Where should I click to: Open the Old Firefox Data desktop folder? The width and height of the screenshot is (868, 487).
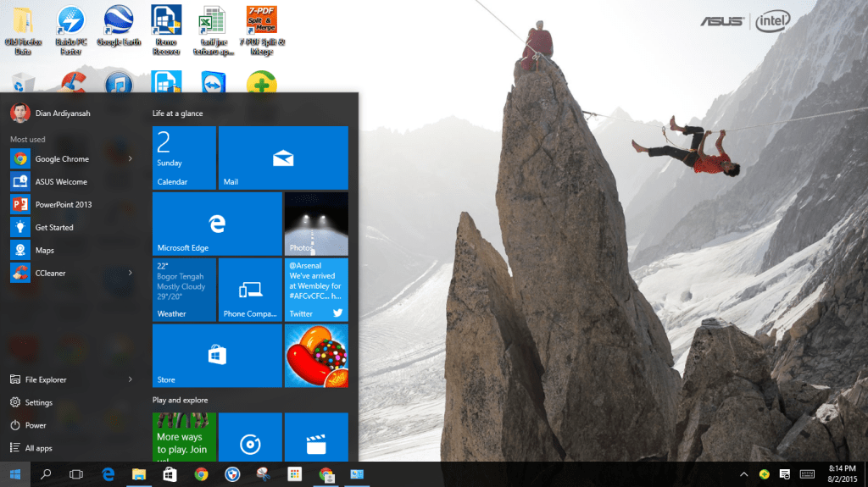[x=23, y=31]
